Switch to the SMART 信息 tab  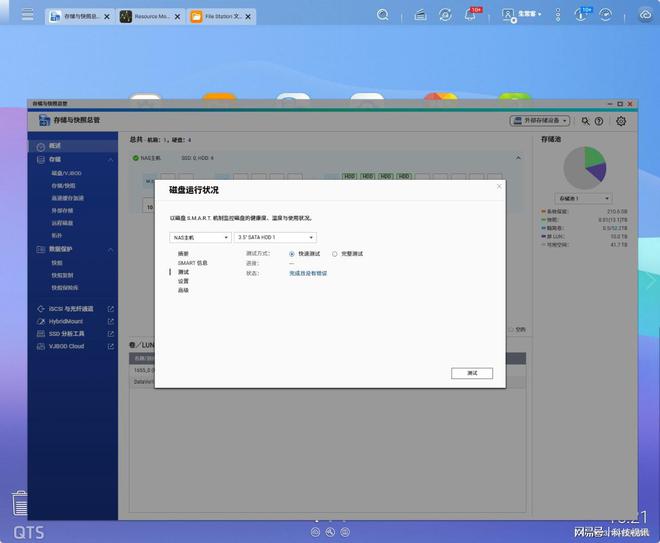(193, 263)
